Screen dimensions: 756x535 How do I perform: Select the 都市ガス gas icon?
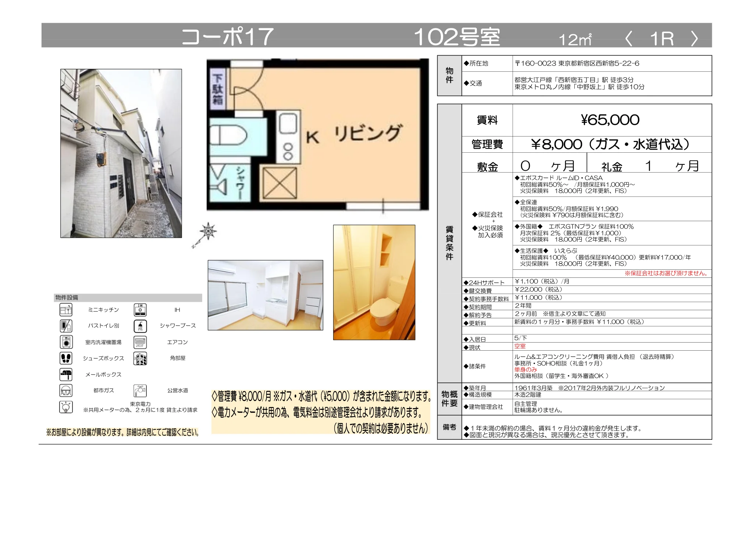tap(66, 390)
